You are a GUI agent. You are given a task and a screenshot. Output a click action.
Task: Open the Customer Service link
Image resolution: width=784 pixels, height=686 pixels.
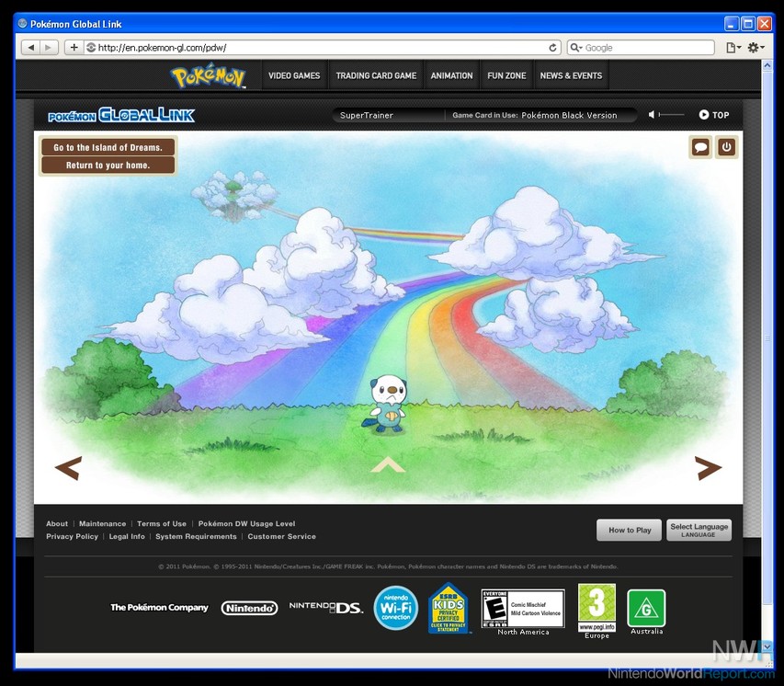[281, 536]
